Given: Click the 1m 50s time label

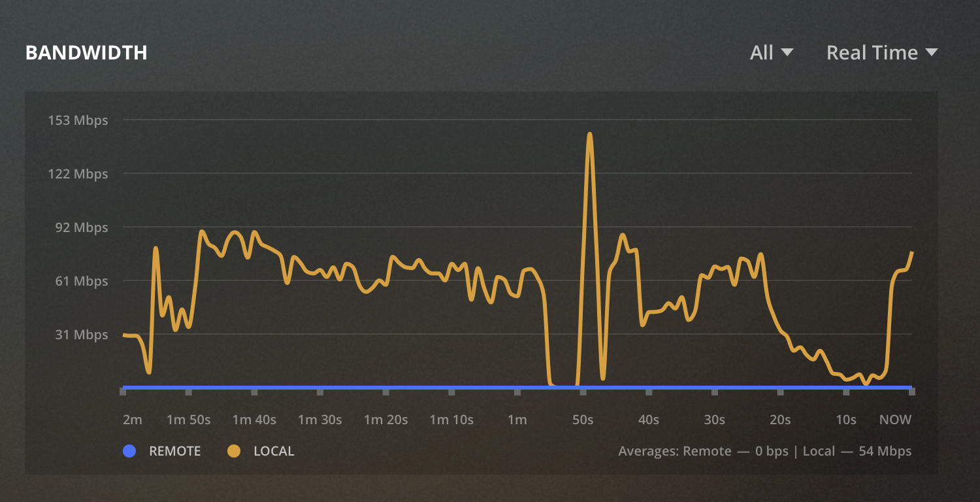Looking at the screenshot, I should click(x=189, y=420).
